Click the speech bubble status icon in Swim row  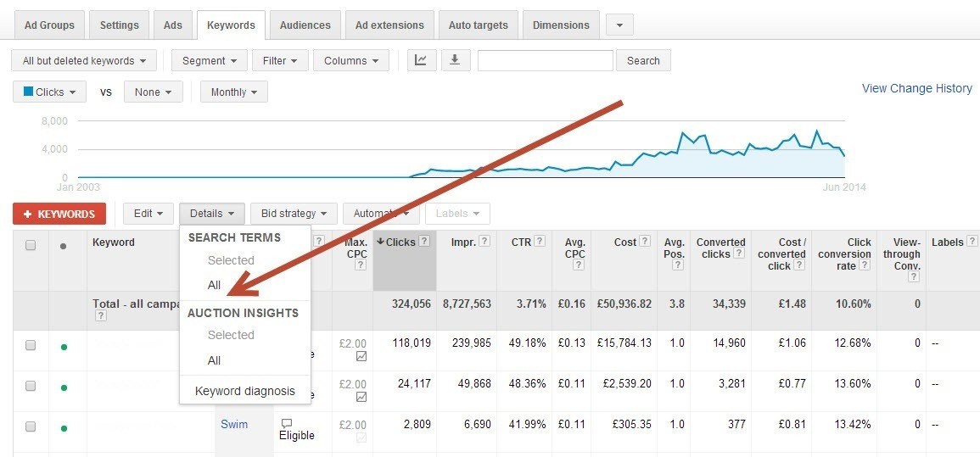(287, 423)
